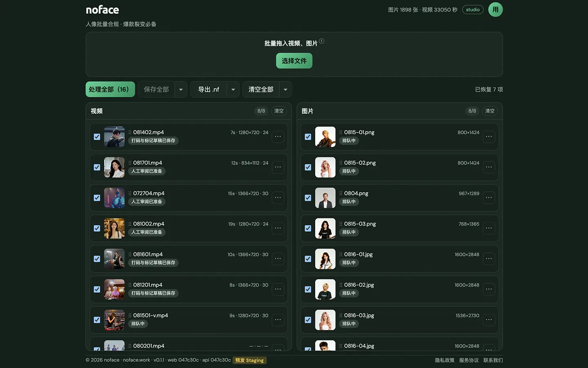
Task: Open the 081701.mp4 thumbnail
Action: [x=114, y=167]
